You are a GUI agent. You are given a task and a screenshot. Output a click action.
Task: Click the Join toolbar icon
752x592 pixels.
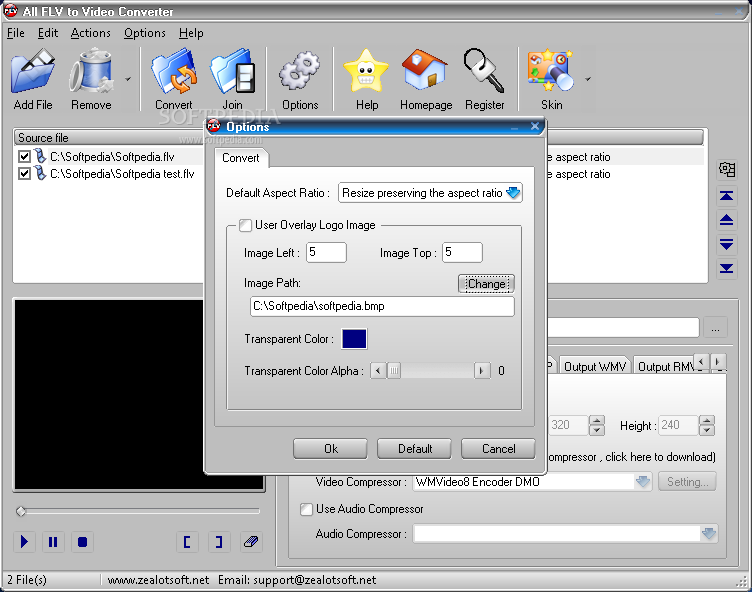(233, 72)
